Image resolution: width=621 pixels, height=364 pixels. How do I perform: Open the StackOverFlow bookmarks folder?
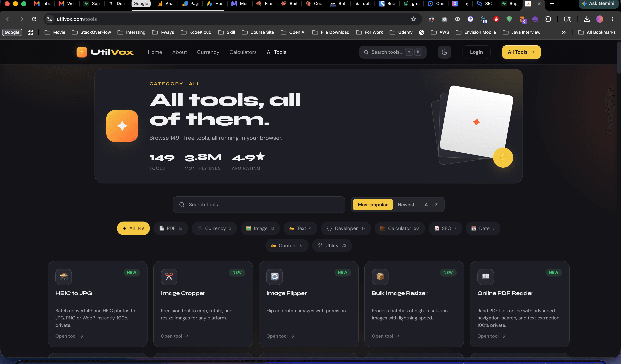[91, 32]
